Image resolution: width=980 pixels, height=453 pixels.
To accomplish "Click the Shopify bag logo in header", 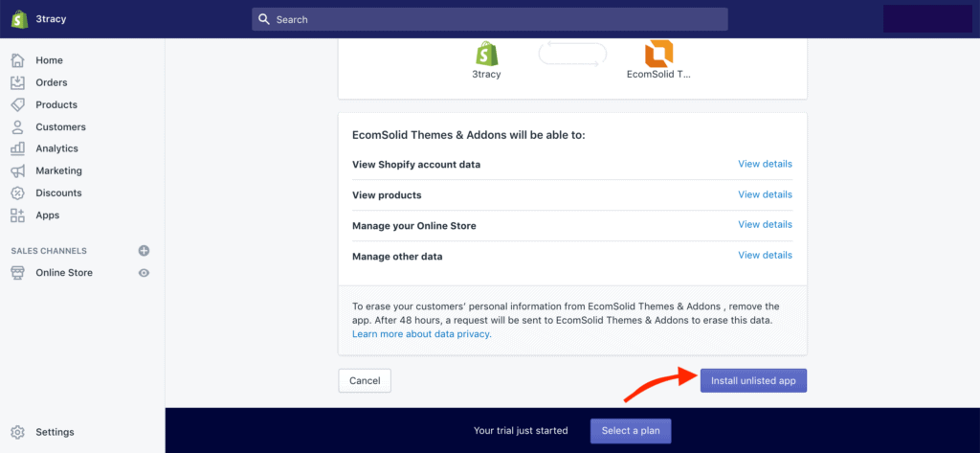I will [19, 19].
